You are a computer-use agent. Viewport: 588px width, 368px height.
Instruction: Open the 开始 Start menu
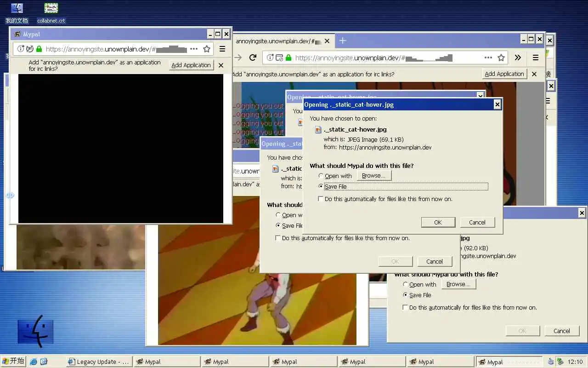(13, 362)
